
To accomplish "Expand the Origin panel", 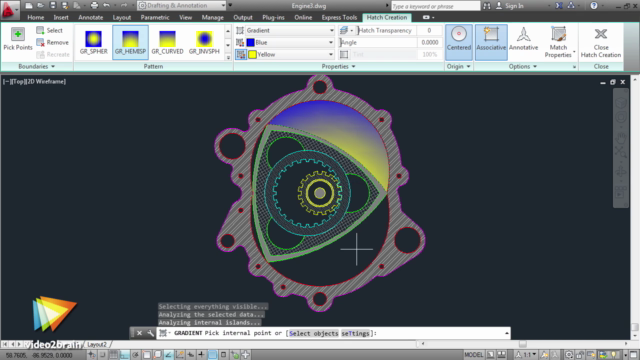I will [458, 66].
